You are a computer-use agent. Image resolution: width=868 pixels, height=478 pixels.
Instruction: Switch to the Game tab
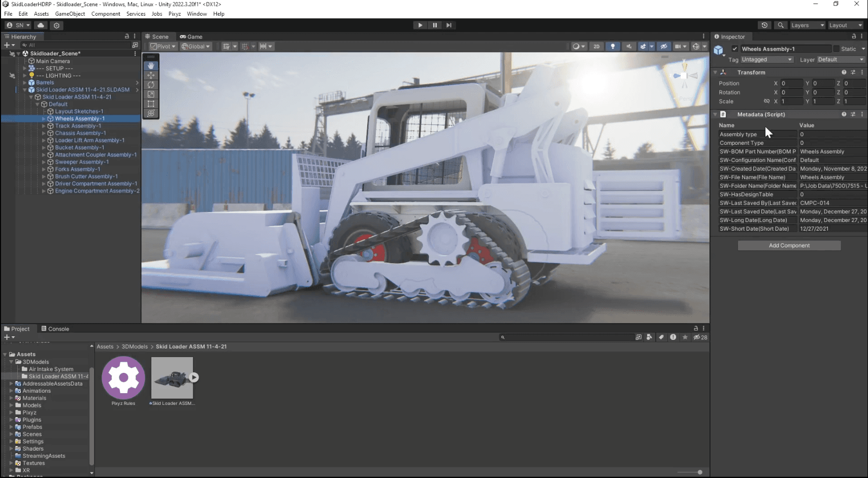coord(191,36)
